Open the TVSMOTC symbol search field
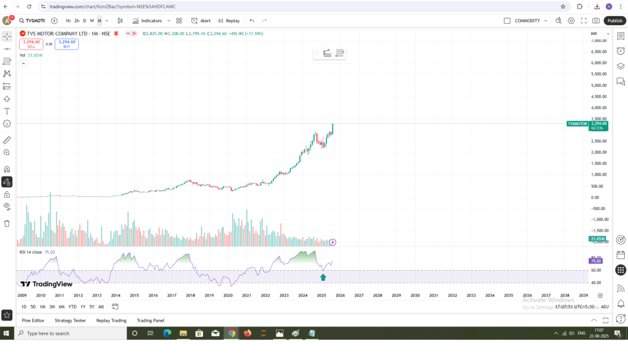628x364 pixels. click(x=33, y=21)
